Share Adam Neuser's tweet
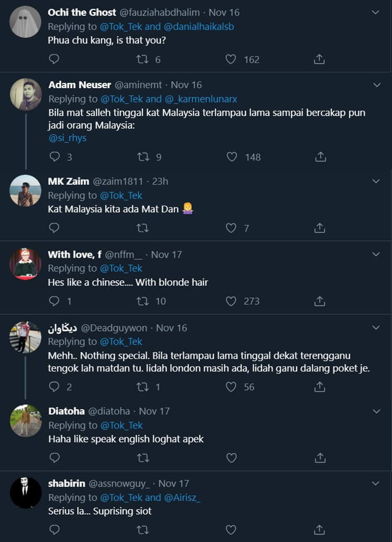The width and height of the screenshot is (392, 542). pyautogui.click(x=320, y=157)
